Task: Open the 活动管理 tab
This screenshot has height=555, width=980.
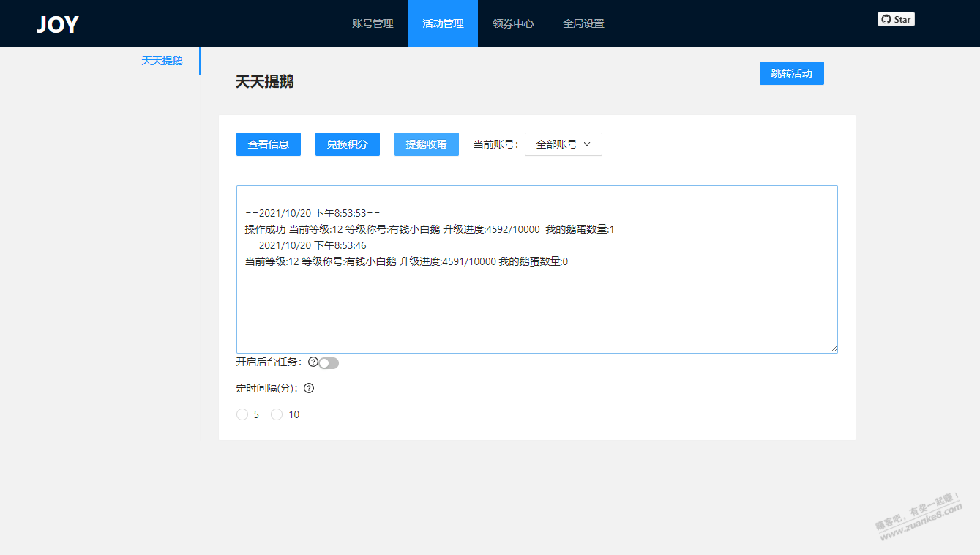Action: (x=443, y=23)
